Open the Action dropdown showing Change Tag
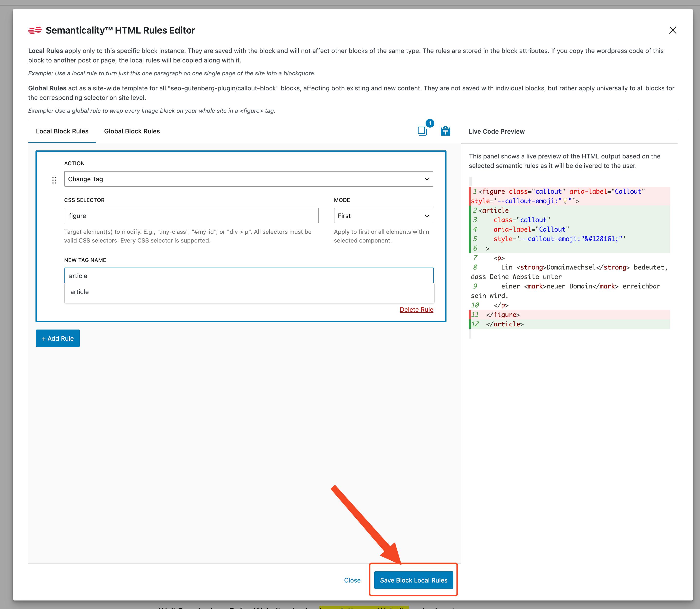The width and height of the screenshot is (700, 609). pos(248,179)
